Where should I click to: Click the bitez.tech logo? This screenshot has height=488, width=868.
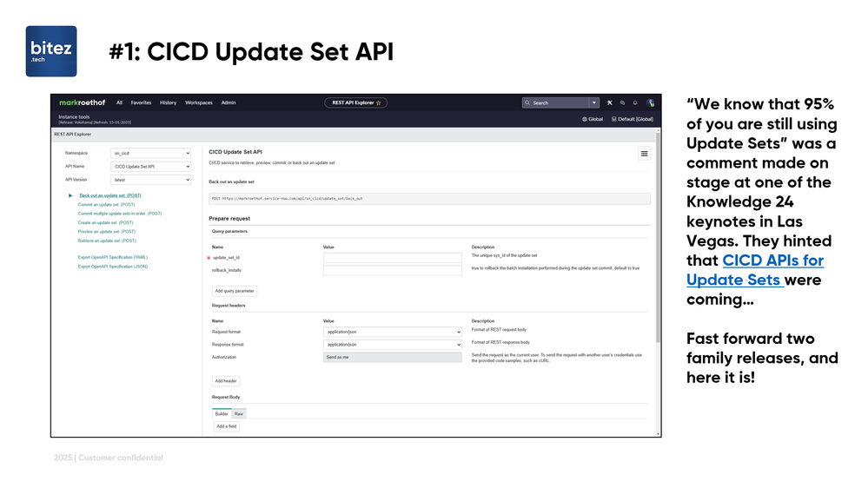point(51,51)
